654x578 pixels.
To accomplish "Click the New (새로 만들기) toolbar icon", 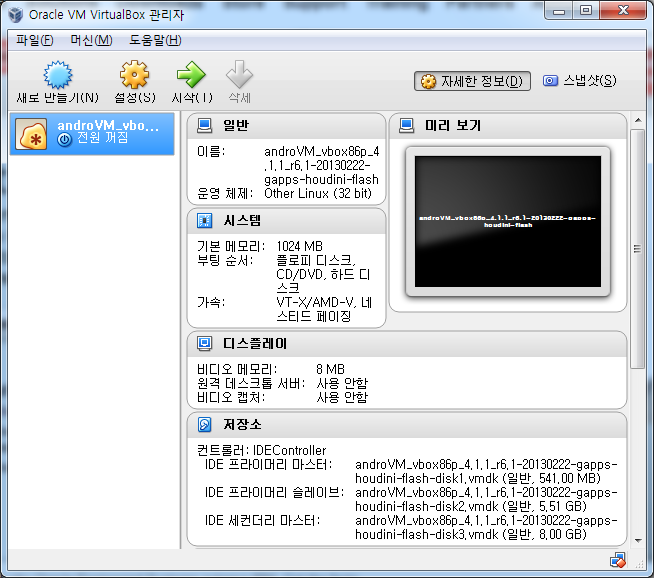I will coord(58,75).
